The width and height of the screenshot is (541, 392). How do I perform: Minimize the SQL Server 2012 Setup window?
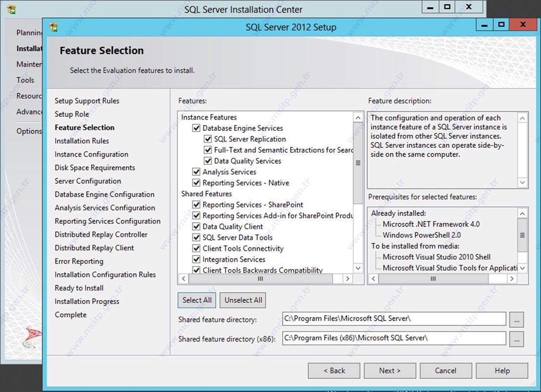tap(485, 25)
